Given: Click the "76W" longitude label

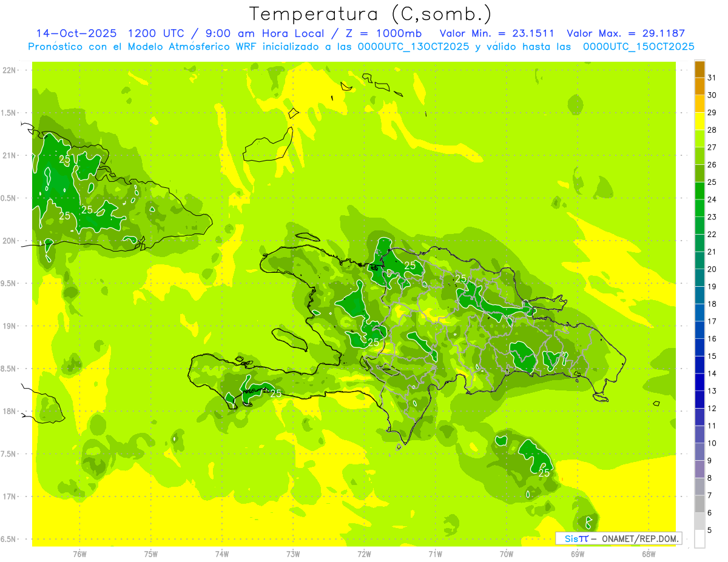Looking at the screenshot, I should pos(79,554).
